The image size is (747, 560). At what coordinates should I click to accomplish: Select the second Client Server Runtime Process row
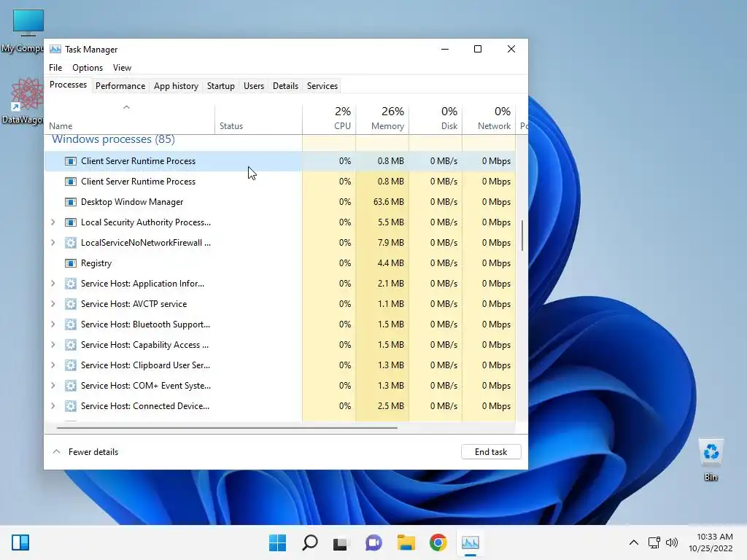pos(280,182)
